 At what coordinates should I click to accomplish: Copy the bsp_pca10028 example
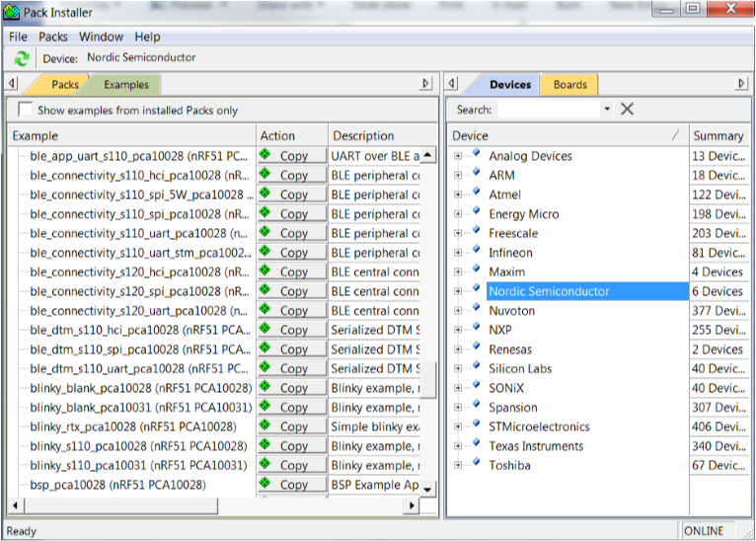tap(292, 484)
